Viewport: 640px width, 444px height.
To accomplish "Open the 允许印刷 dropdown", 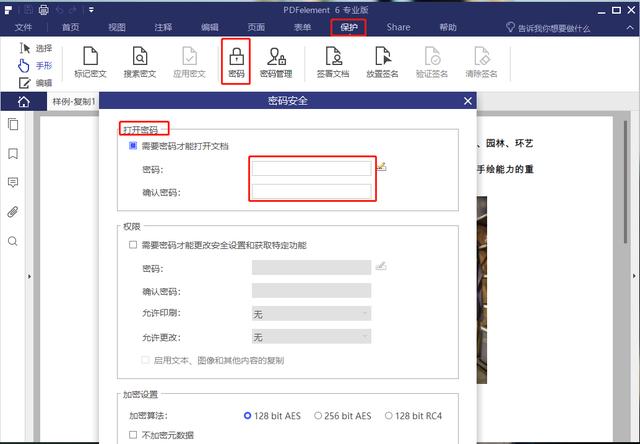I will pyautogui.click(x=311, y=314).
